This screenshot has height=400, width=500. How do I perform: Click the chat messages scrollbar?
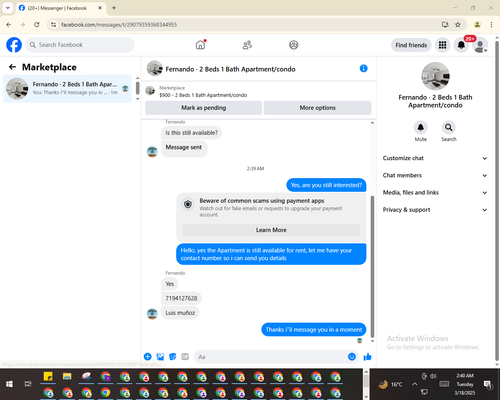[372, 267]
